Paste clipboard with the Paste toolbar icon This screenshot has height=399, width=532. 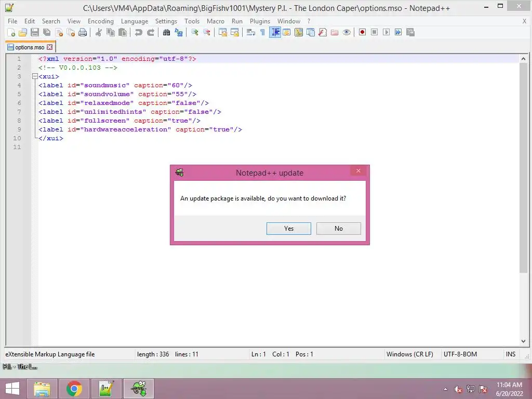123,33
